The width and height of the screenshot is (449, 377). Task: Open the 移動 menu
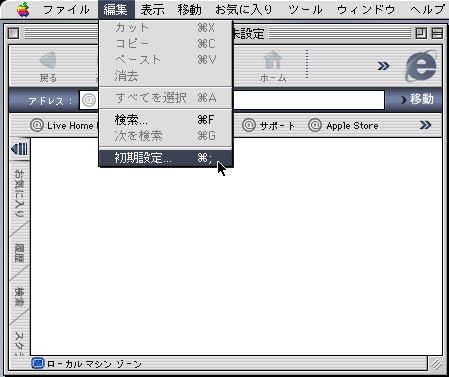tap(189, 9)
